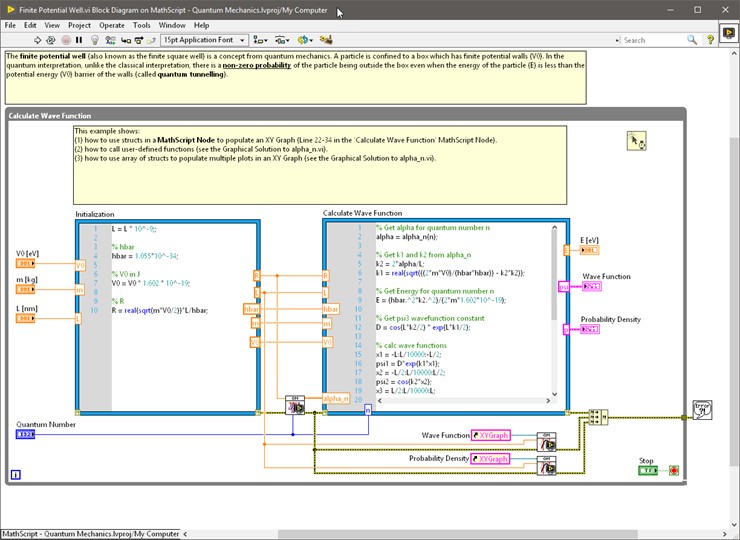The width and height of the screenshot is (740, 540).
Task: Open the Tools menu
Action: coord(142,25)
